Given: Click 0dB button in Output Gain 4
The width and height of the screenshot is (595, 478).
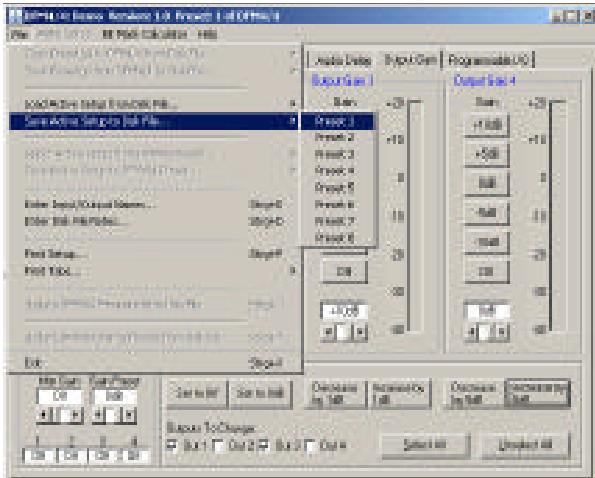Looking at the screenshot, I should 487,184.
